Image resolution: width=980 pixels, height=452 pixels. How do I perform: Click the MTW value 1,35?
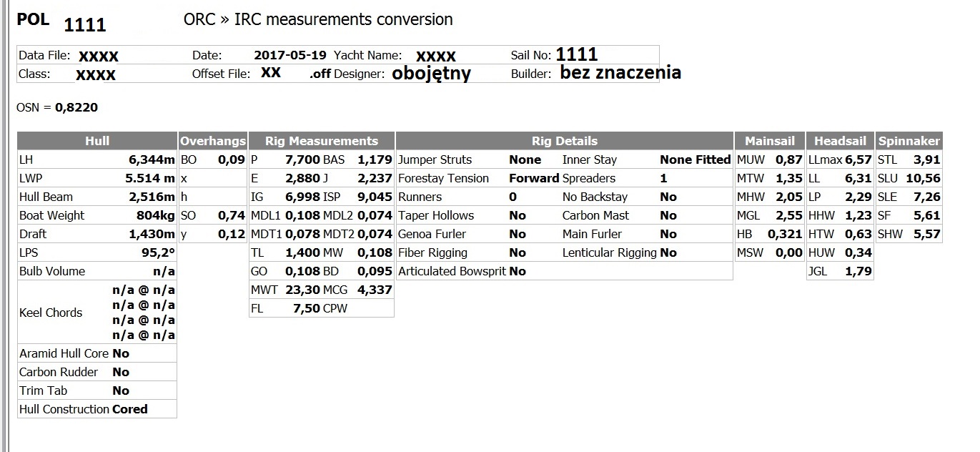tap(789, 178)
